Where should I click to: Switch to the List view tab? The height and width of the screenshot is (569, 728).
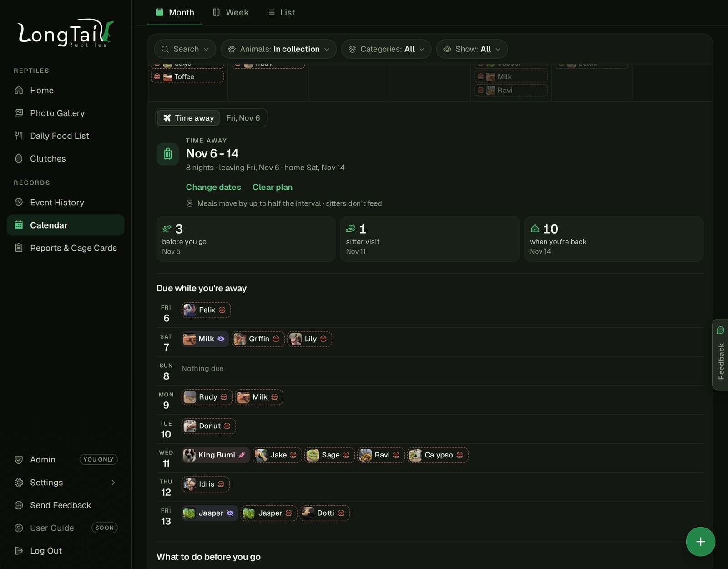[x=281, y=12]
